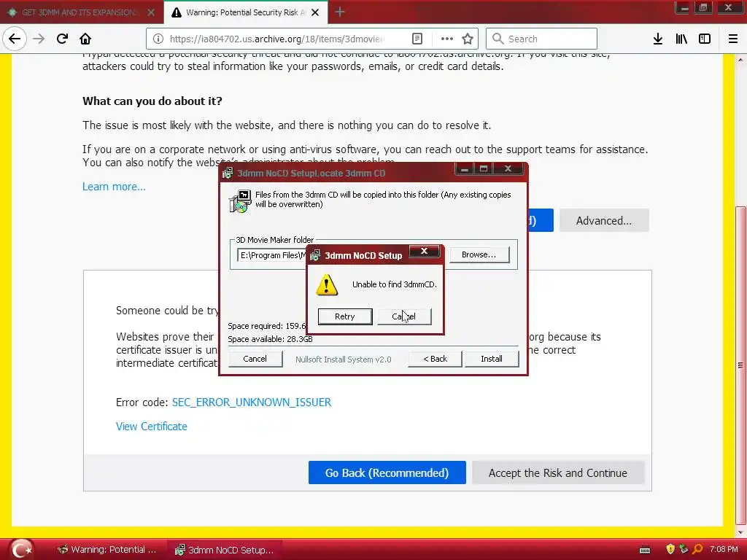Bookmark this page with the star icon
Viewport: 747px width, 560px height.
tap(468, 39)
